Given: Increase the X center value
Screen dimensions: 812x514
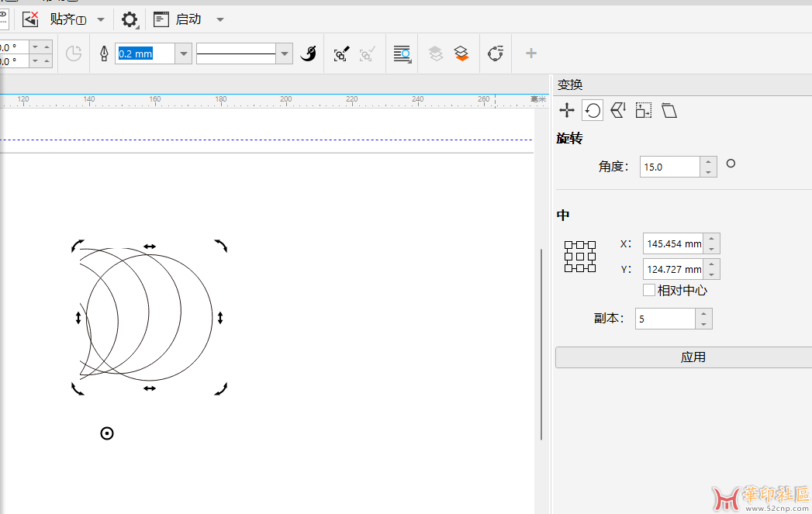Looking at the screenshot, I should (x=711, y=238).
